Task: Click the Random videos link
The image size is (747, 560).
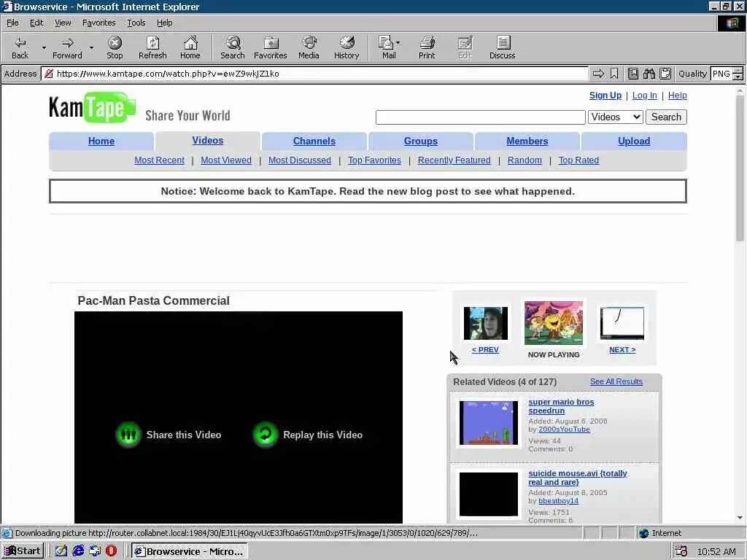Action: (525, 160)
